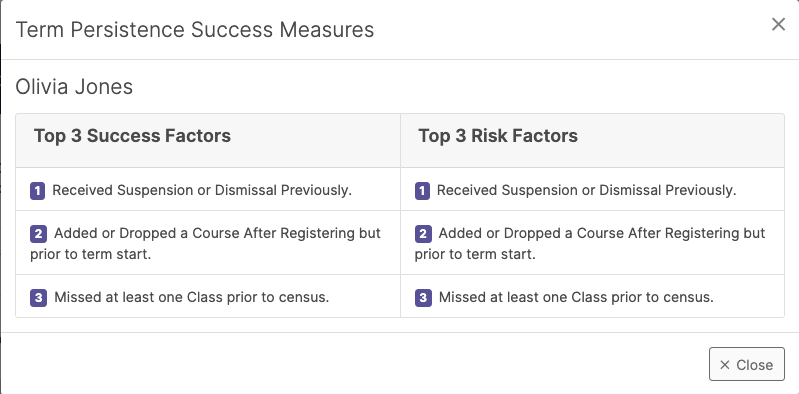Click 'prior to term start.' in risk column
The height and width of the screenshot is (394, 799).
tap(475, 255)
